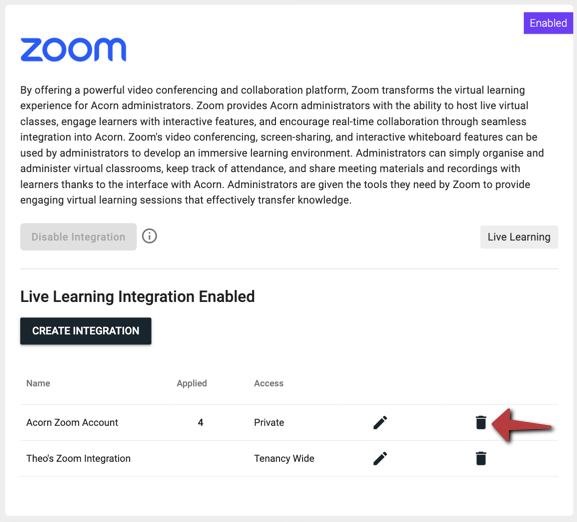Click the Create Integration button
Viewport: 577px width, 522px height.
[x=86, y=331]
